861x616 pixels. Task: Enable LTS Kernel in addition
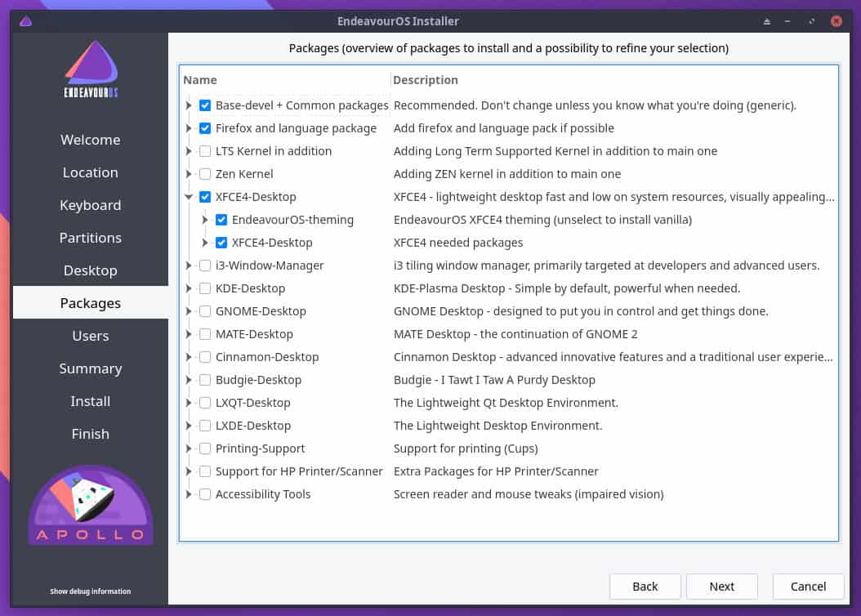click(x=205, y=150)
